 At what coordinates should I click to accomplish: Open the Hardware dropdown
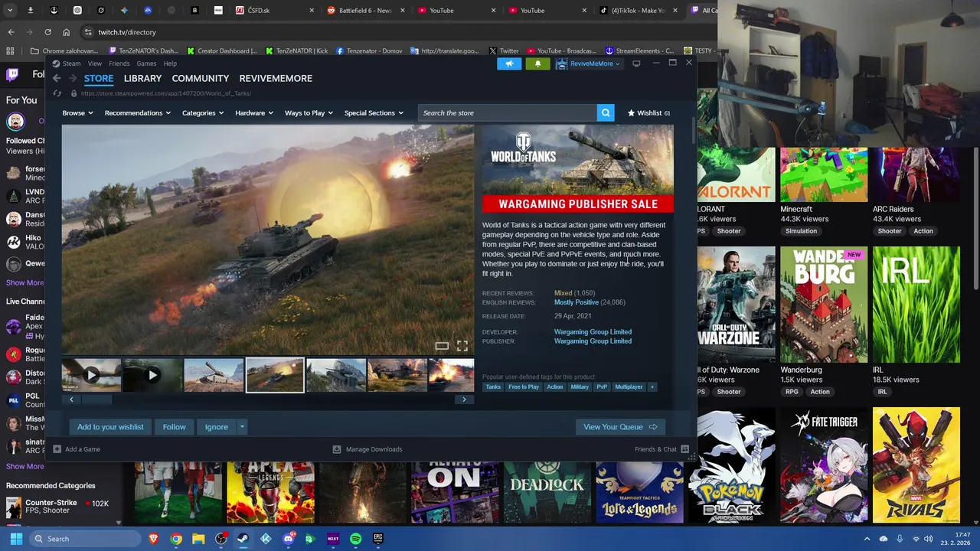(254, 112)
